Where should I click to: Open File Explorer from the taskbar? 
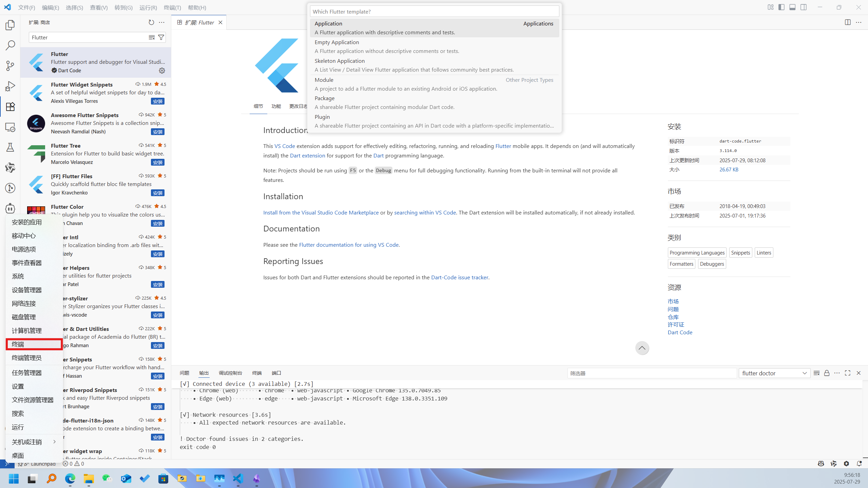89,478
